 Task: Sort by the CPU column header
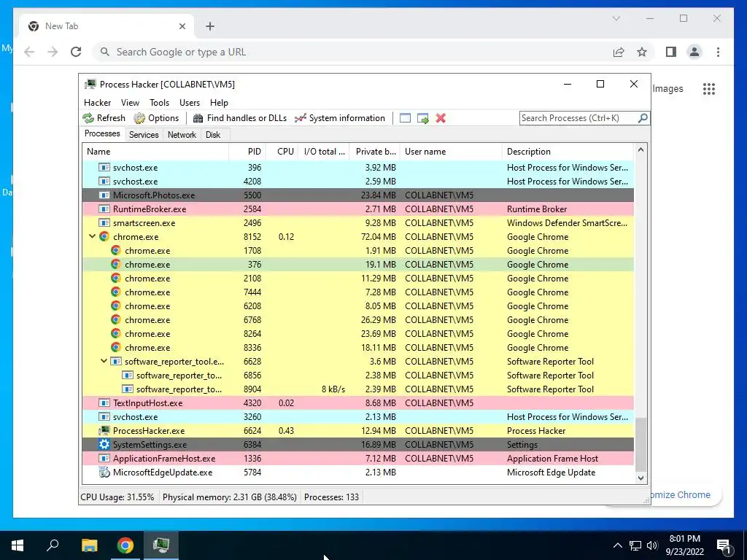[x=282, y=152]
